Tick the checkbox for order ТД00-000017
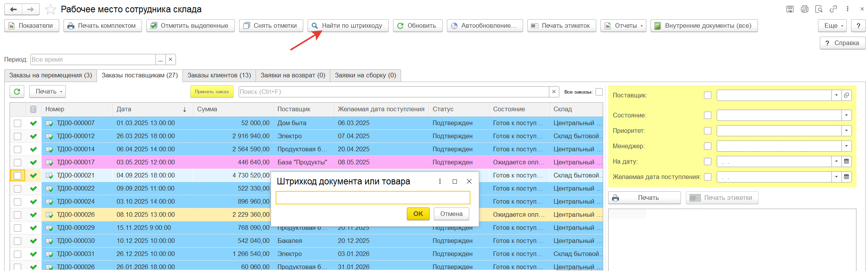Viewport: 868px width, 271px height. point(17,162)
